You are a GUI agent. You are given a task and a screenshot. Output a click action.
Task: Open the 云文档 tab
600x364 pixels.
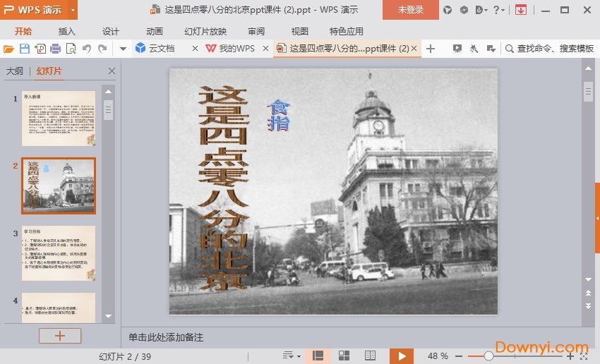click(x=161, y=48)
